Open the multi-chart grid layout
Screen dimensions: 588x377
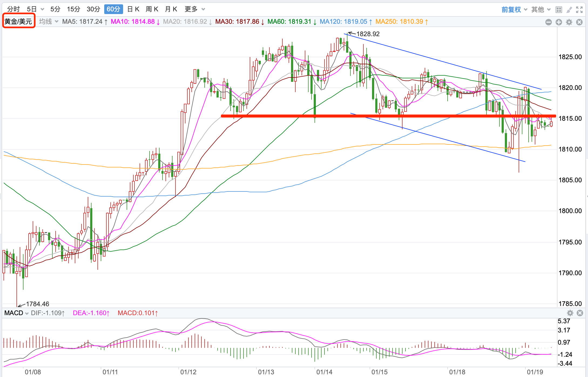click(x=559, y=10)
